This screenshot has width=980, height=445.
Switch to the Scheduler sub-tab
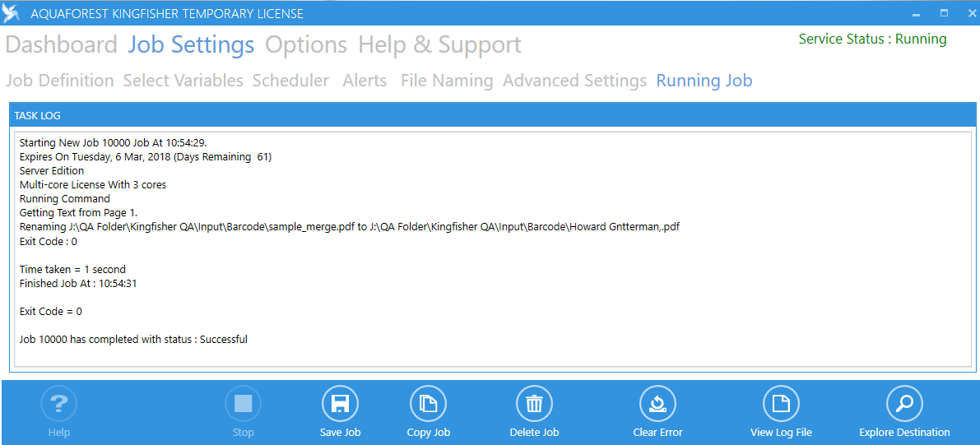[x=290, y=81]
